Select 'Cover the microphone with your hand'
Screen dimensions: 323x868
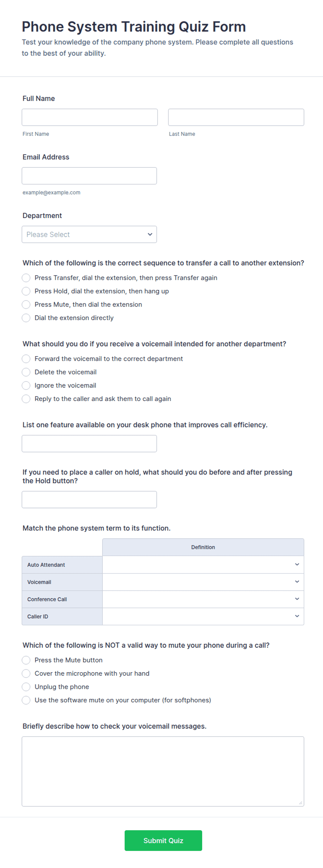tap(26, 673)
